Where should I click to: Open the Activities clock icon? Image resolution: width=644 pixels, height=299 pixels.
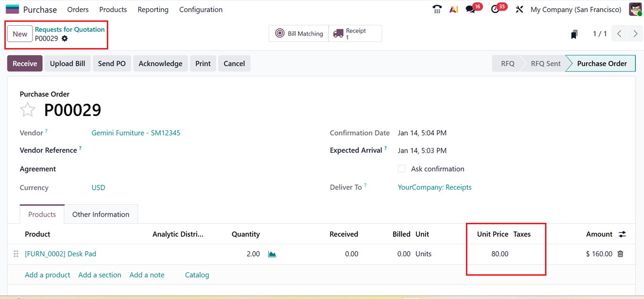coord(496,9)
